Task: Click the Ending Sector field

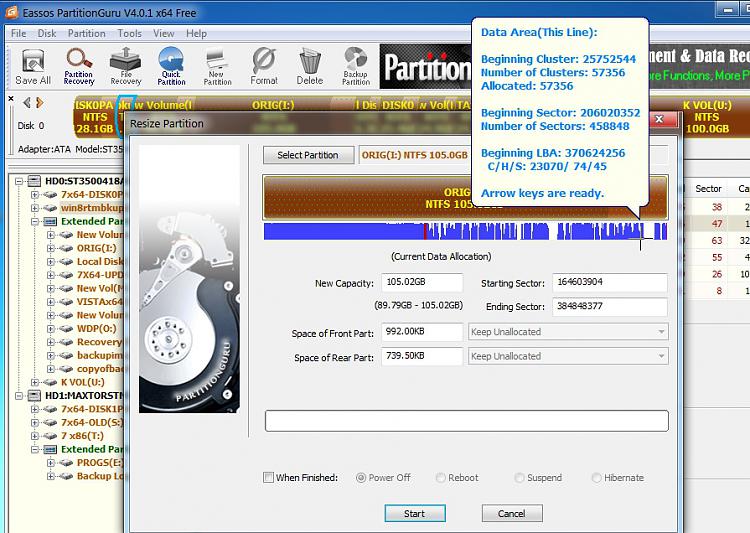Action: pos(610,307)
